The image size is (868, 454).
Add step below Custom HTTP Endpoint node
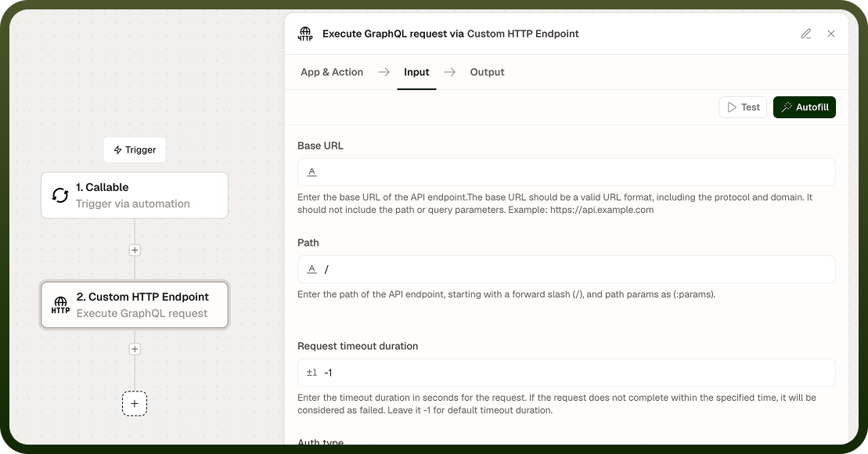(135, 349)
